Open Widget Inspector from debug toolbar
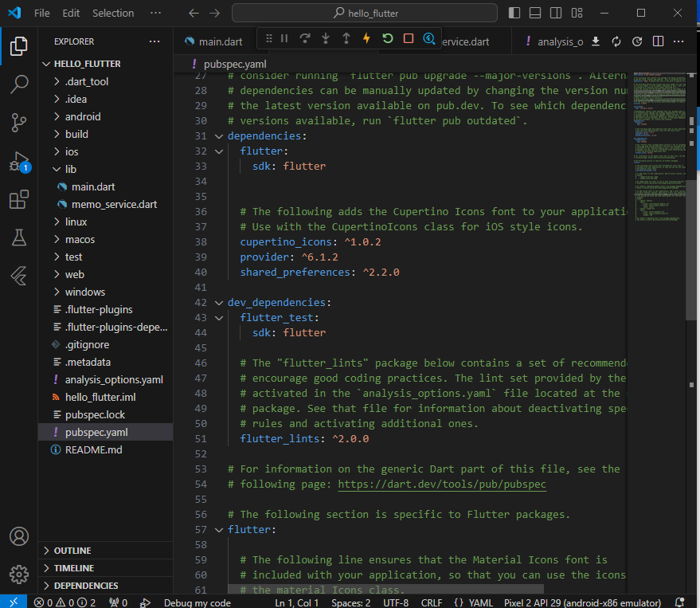700x608 pixels. coord(429,39)
